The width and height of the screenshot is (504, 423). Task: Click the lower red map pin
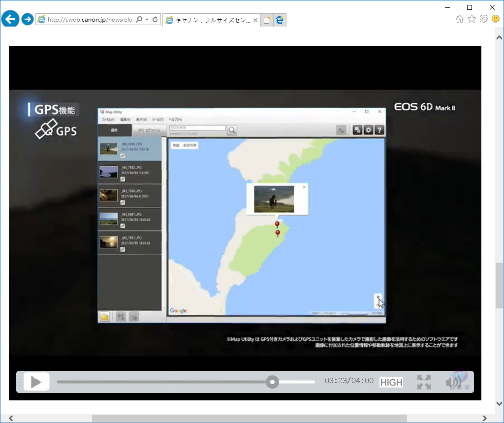278,233
